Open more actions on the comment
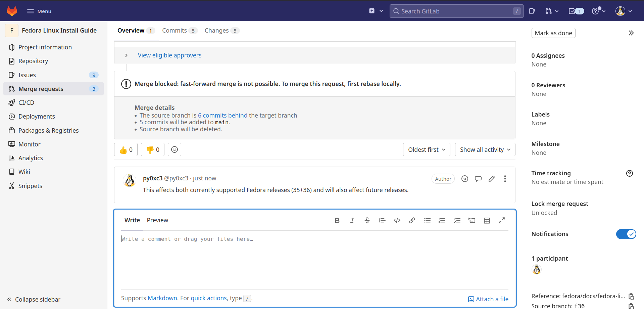The width and height of the screenshot is (644, 309). [505, 179]
